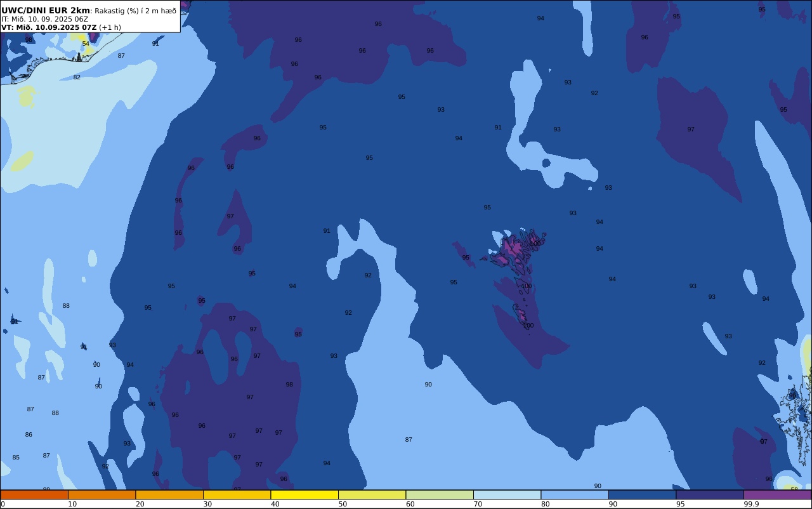
Task: Click the "82" humidity value on the map
Action: click(77, 77)
